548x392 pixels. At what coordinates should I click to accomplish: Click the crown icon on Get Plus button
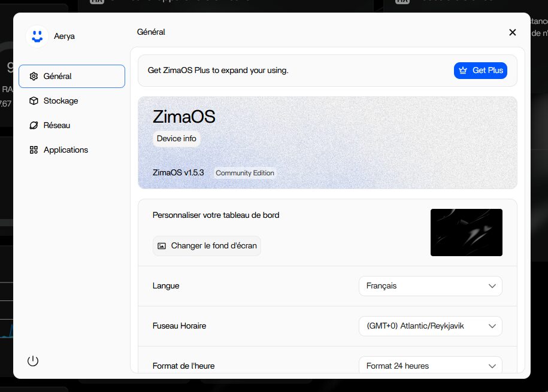coord(462,71)
